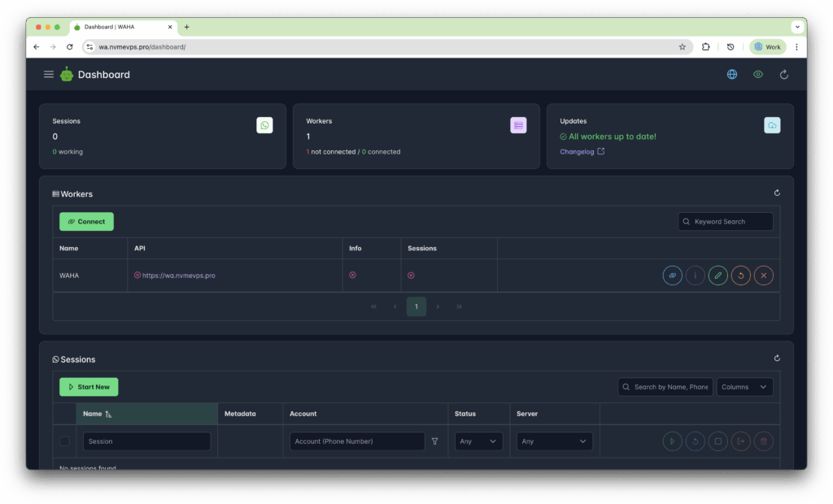
Task: Click the Keyword Search field
Action: (x=726, y=222)
